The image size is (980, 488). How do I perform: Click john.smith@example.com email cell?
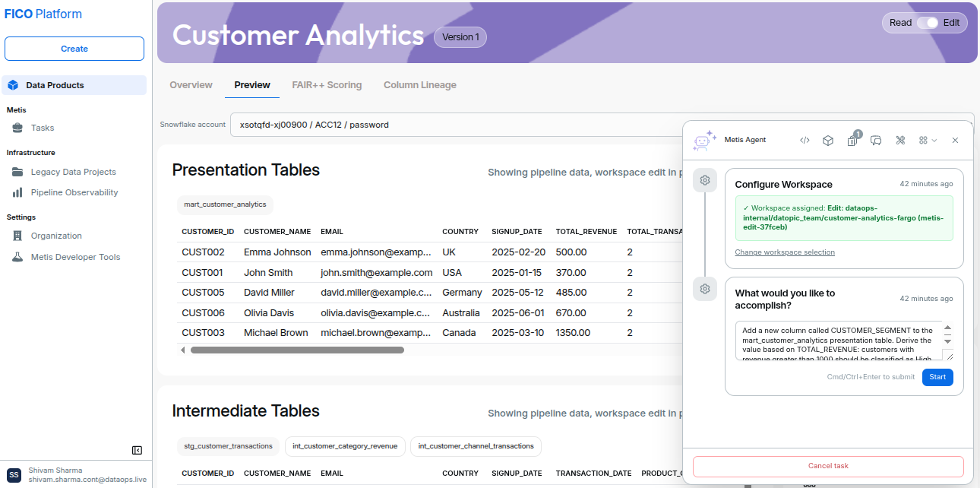377,272
